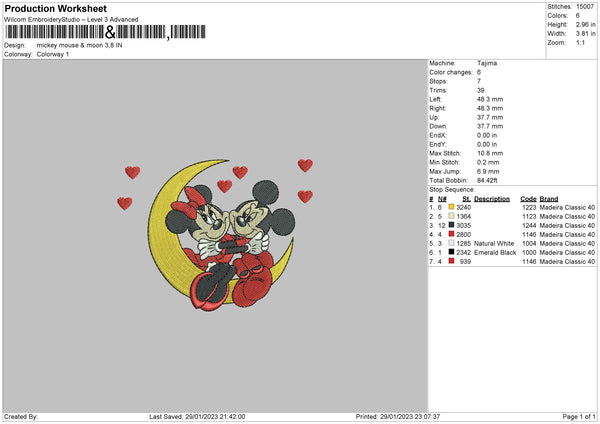Click the Trims value '39'

(x=481, y=90)
